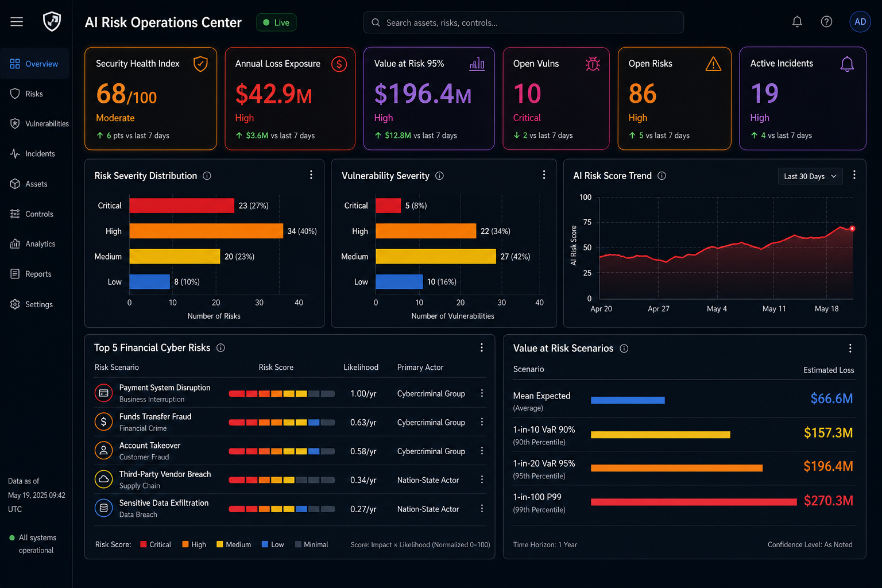Image resolution: width=882 pixels, height=588 pixels.
Task: Open the AD user avatar
Action: click(x=860, y=22)
